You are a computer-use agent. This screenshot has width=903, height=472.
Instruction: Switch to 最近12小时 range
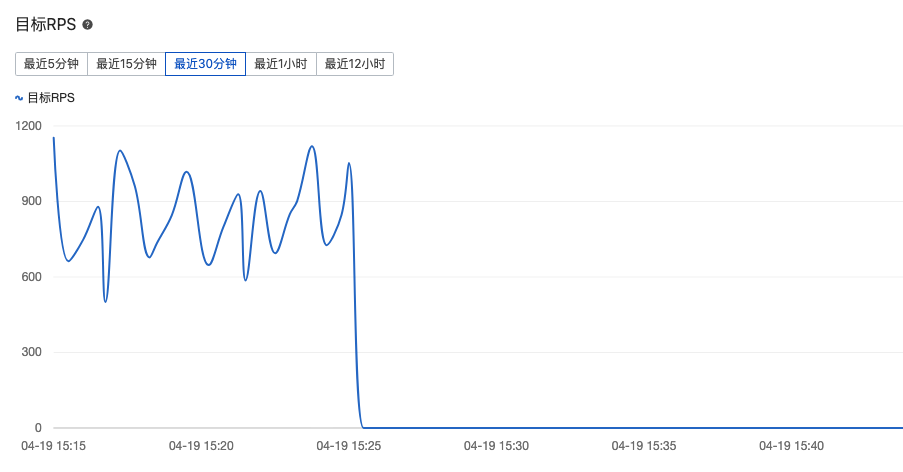[x=354, y=64]
